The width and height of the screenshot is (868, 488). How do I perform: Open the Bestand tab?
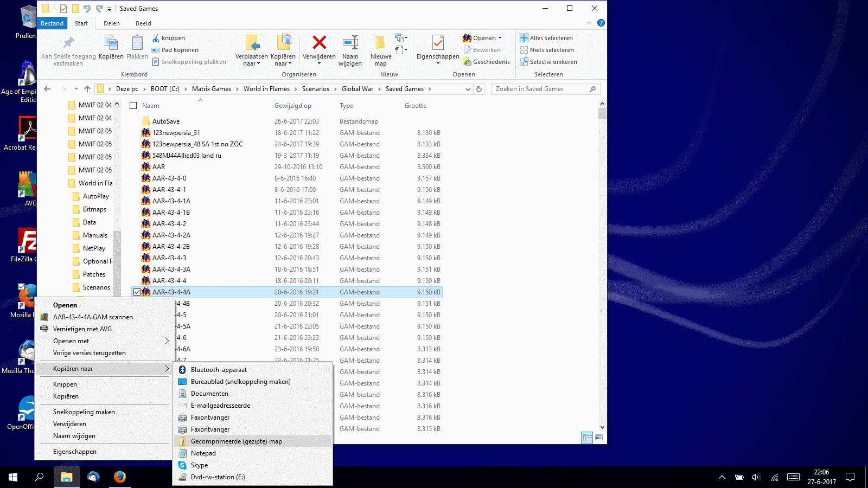(x=52, y=23)
